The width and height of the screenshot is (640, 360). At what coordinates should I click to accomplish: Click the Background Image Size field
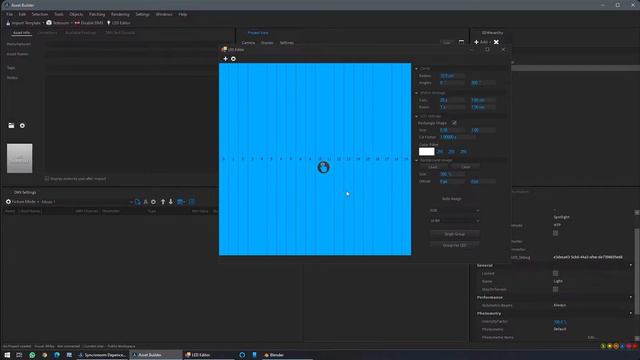pyautogui.click(x=452, y=174)
